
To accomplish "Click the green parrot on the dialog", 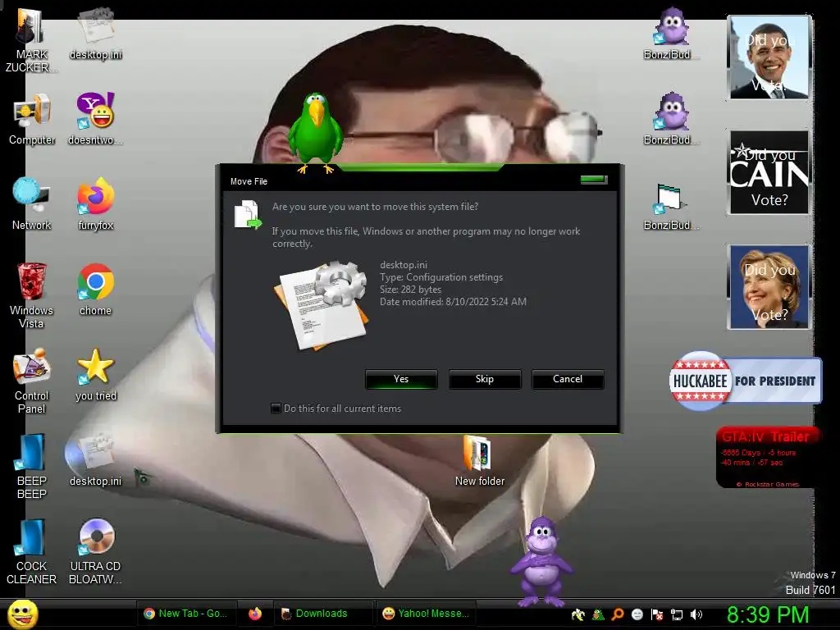I will [316, 133].
